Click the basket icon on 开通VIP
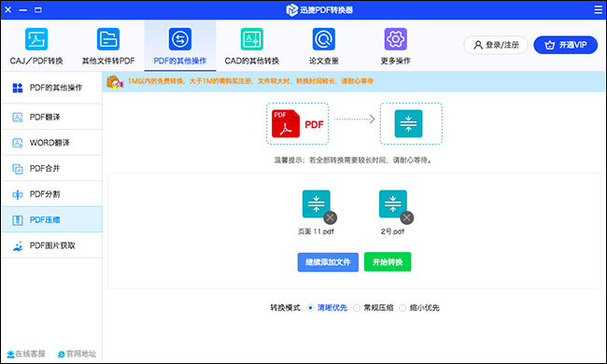Screen dimensions: 607x364 [550, 45]
